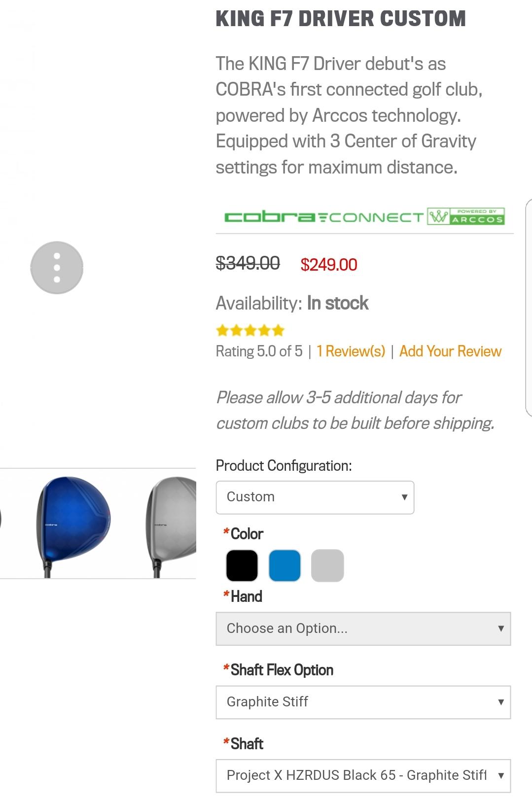This screenshot has height=803, width=532.
Task: Choose the blue color swatch
Action: click(x=284, y=565)
